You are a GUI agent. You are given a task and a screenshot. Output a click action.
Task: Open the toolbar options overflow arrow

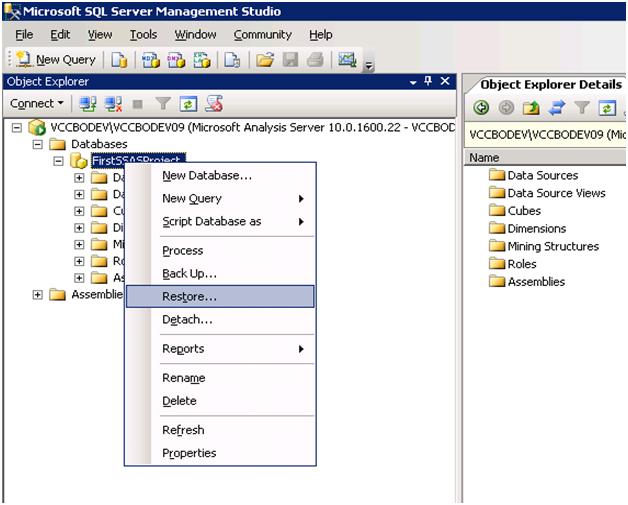369,66
